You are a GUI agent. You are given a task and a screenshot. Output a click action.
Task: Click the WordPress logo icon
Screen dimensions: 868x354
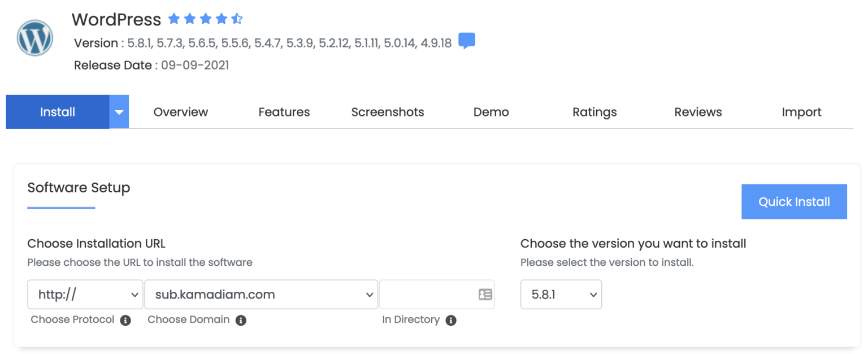[35, 38]
